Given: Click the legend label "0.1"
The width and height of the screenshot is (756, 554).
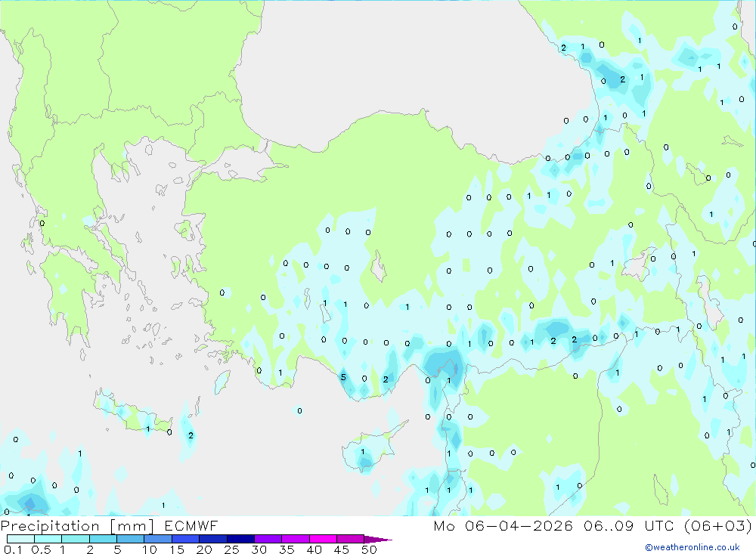Looking at the screenshot, I should pos(13,549).
